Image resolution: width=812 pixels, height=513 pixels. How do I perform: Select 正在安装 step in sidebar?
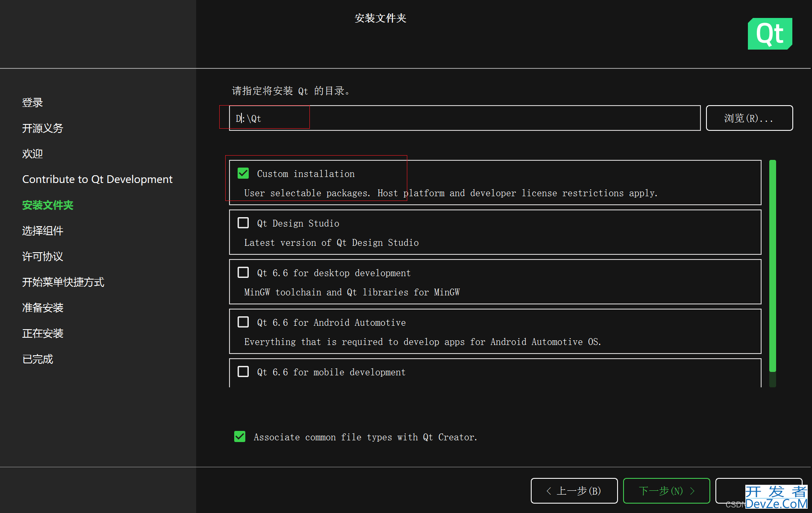click(43, 333)
